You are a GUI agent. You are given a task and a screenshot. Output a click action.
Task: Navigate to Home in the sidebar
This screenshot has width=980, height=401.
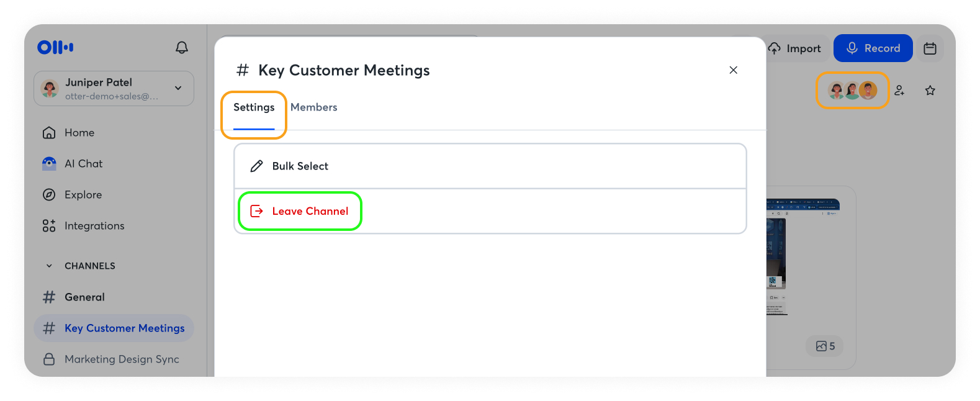(x=79, y=133)
